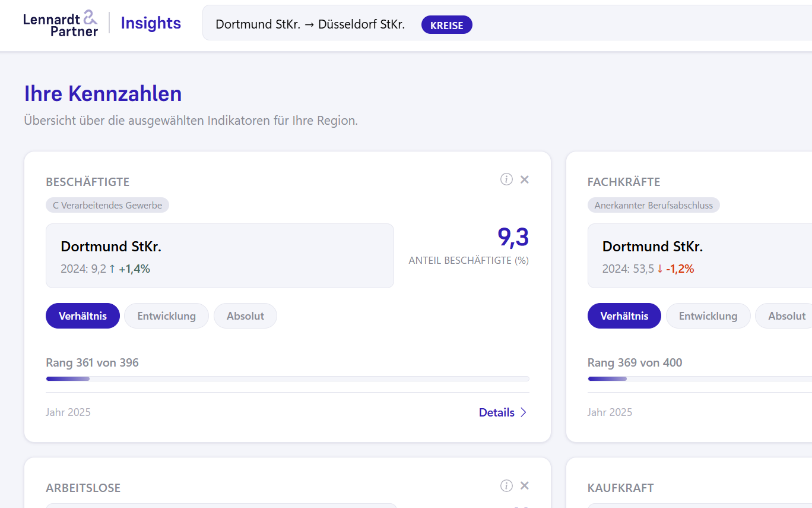
Task: Close the Arbeitslose card
Action: click(x=525, y=486)
